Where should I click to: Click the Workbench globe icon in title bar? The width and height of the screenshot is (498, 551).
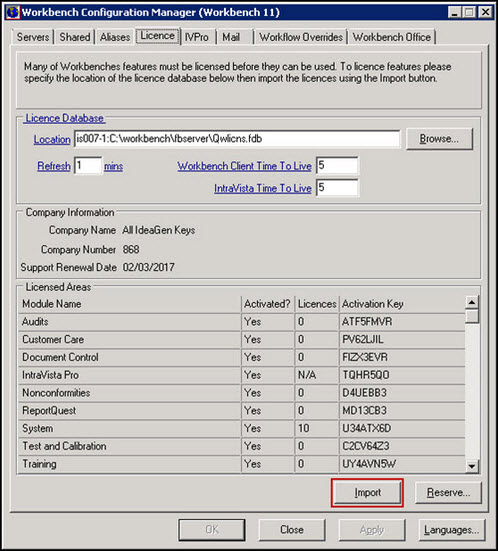[x=13, y=12]
